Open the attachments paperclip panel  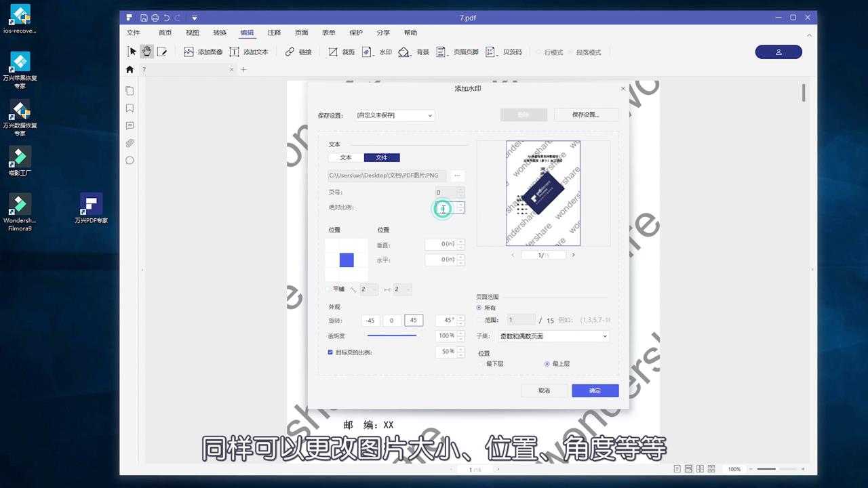tap(130, 143)
